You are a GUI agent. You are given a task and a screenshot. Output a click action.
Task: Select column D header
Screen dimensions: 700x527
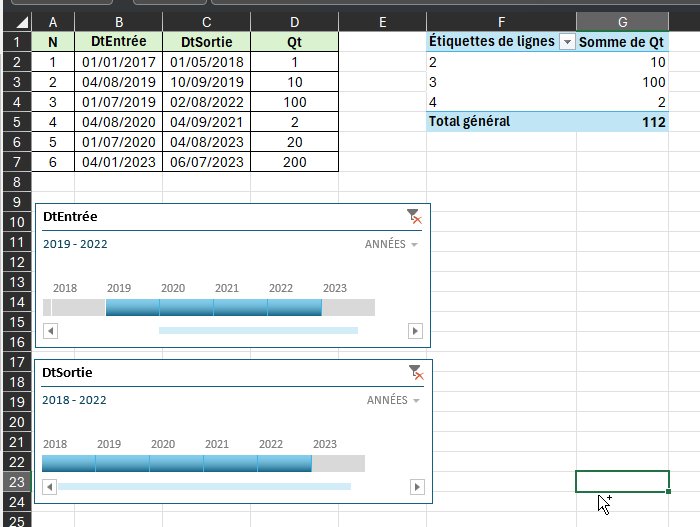click(295, 22)
